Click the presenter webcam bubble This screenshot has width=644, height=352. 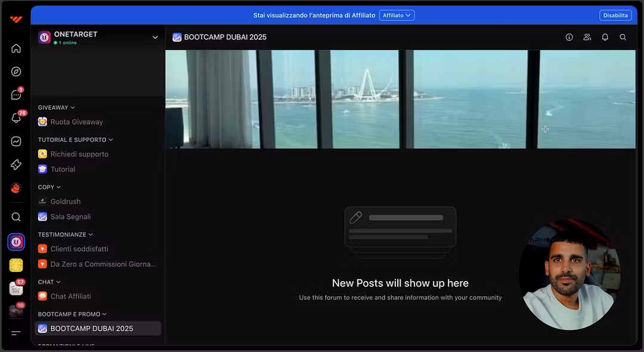[569, 274]
